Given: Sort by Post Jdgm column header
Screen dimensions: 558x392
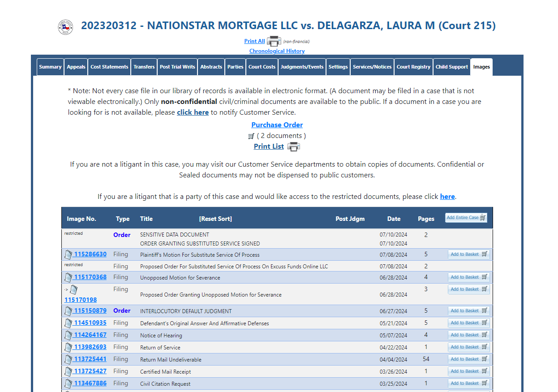Looking at the screenshot, I should 350,219.
